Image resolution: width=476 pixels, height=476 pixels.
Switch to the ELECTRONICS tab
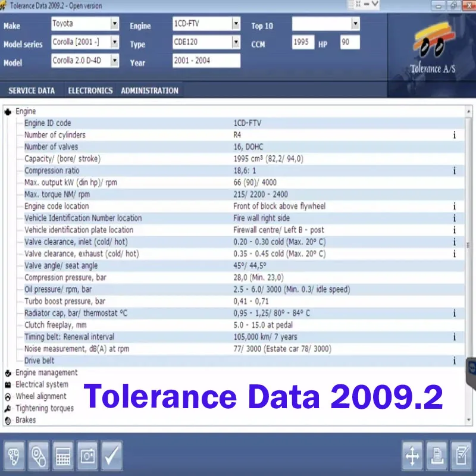coord(90,91)
